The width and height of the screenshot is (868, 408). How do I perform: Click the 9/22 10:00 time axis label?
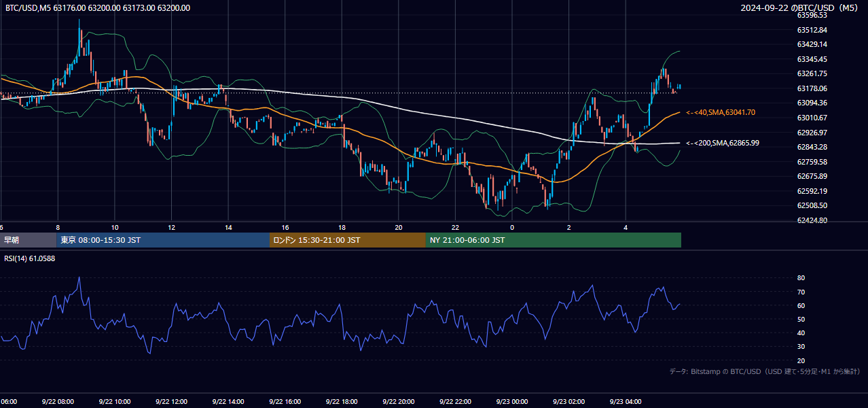click(x=114, y=401)
